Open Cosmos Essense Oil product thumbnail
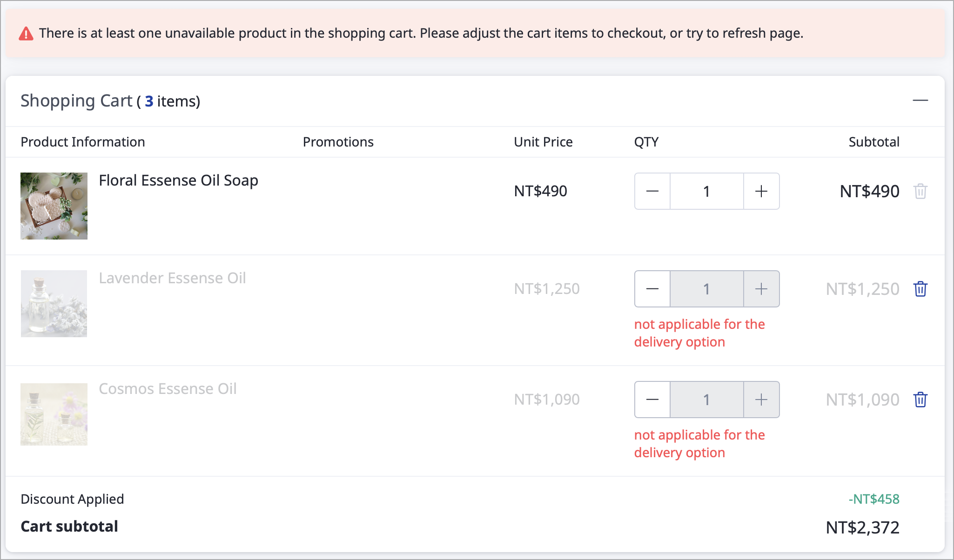This screenshot has height=560, width=954. click(54, 414)
